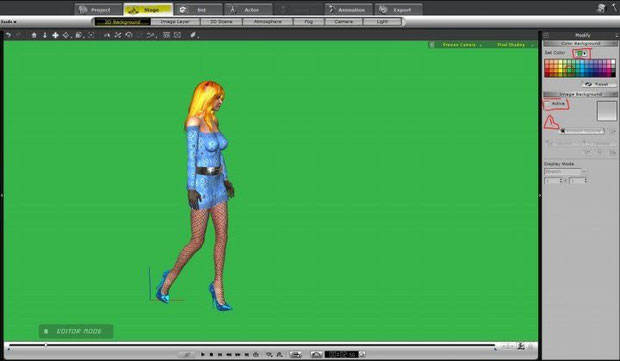Click the Undo arrow icon
The width and height of the screenshot is (620, 361).
pyautogui.click(x=8, y=35)
